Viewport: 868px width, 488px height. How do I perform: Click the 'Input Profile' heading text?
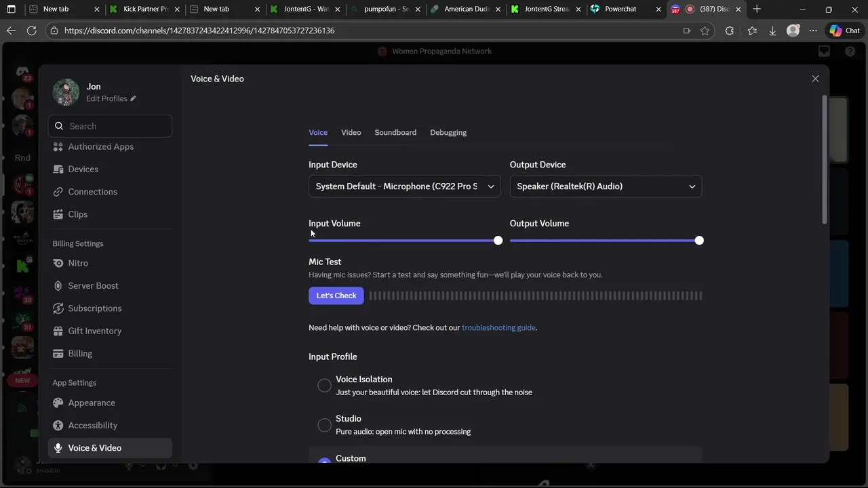click(333, 357)
